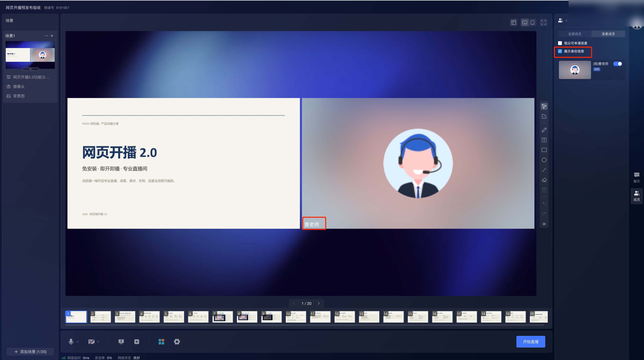Image resolution: width=644 pixels, height=360 pixels.
Task: Click the 频道号 8181957 text
Action: (56, 8)
